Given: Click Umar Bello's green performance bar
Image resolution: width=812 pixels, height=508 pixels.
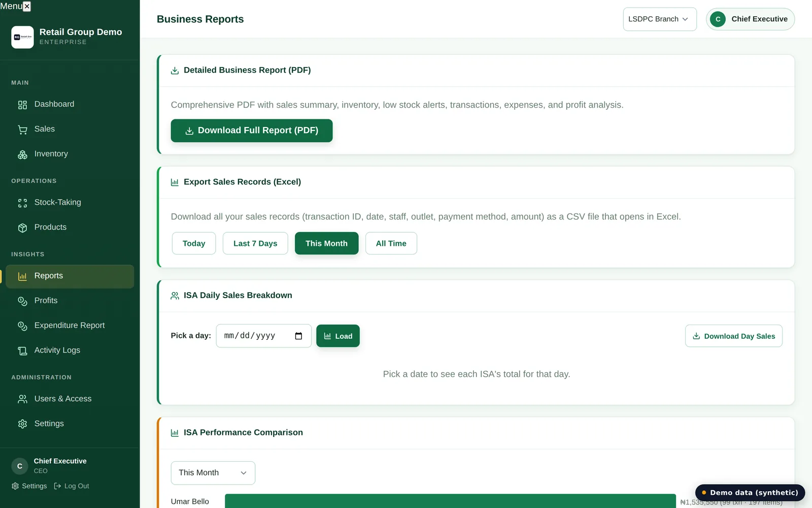Looking at the screenshot, I should (450, 501).
